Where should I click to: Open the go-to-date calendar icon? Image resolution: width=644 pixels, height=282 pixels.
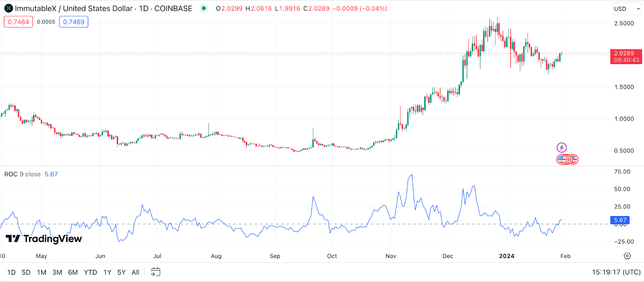(x=155, y=272)
